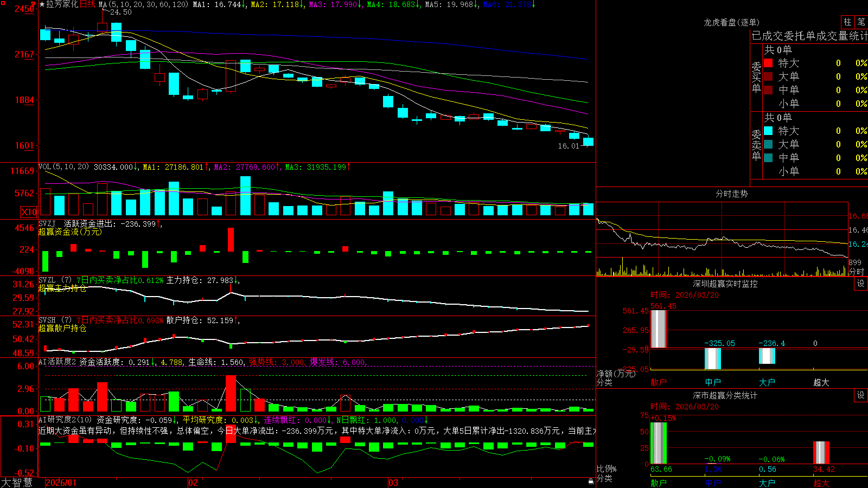Open 设 settings for 深市超赢分类统计 panel

tap(861, 395)
